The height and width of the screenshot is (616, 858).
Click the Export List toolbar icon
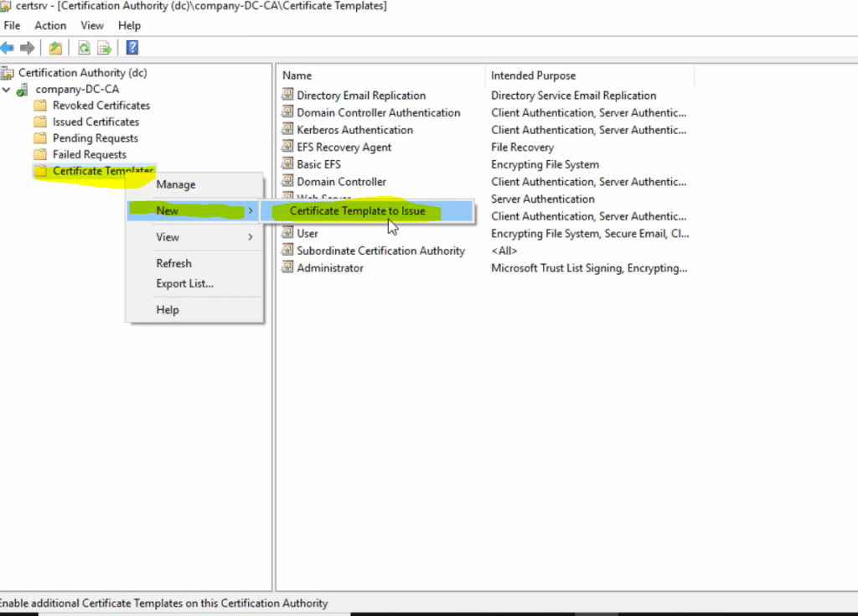coord(104,48)
